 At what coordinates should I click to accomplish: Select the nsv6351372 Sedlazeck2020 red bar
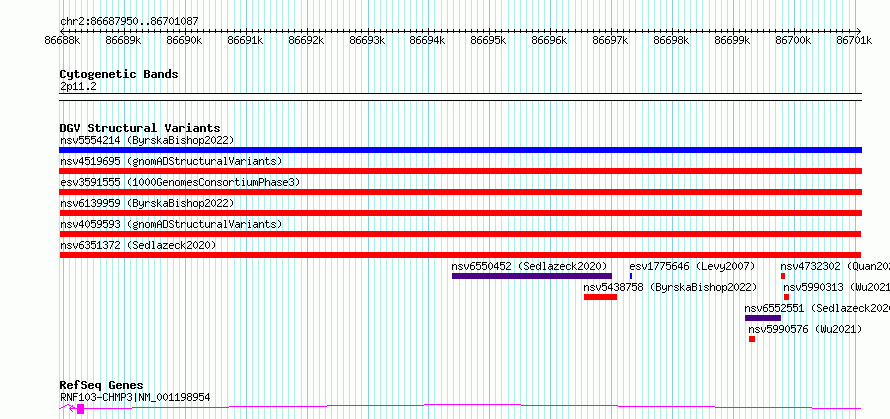coord(460,255)
